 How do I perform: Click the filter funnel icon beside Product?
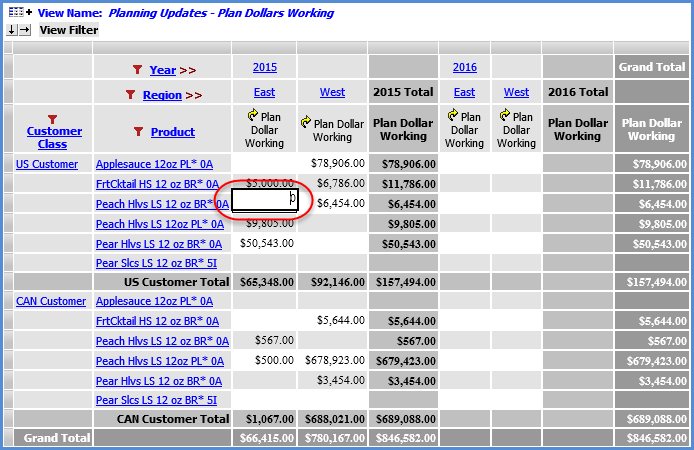(138, 132)
